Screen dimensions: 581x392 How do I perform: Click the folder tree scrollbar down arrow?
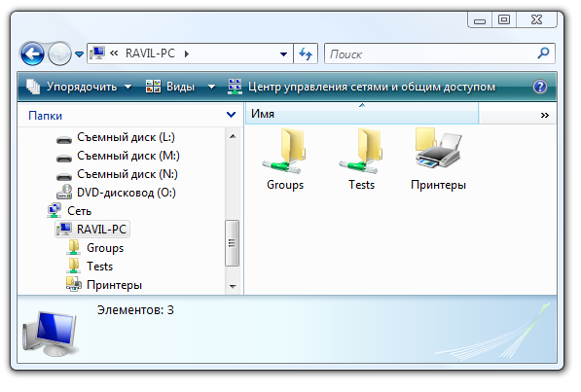click(x=233, y=286)
